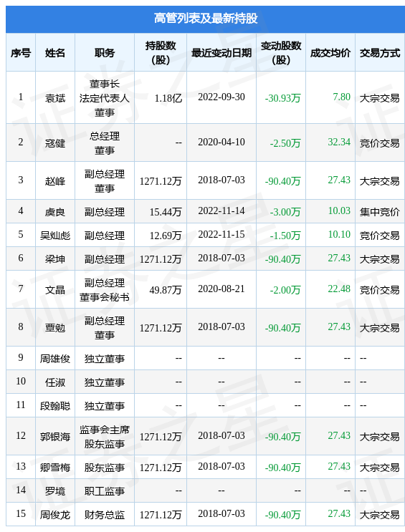
Task: Select the 持股数(股) column header
Action: click(x=161, y=52)
